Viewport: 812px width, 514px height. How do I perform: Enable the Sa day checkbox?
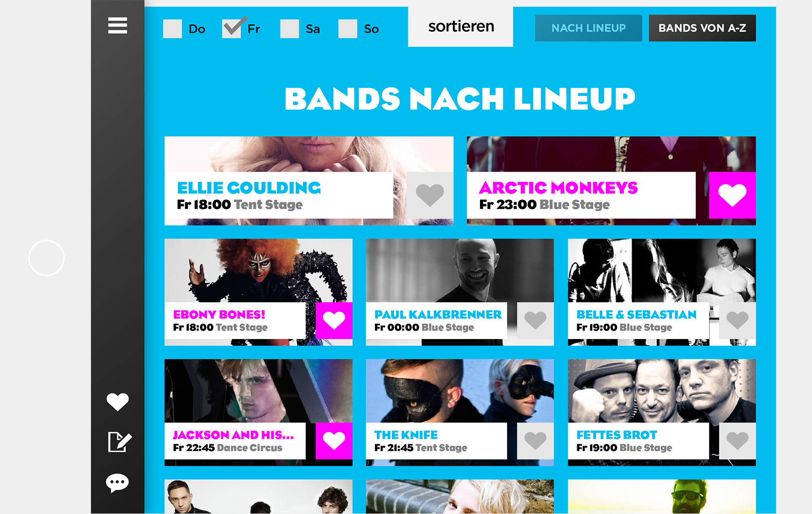click(290, 29)
